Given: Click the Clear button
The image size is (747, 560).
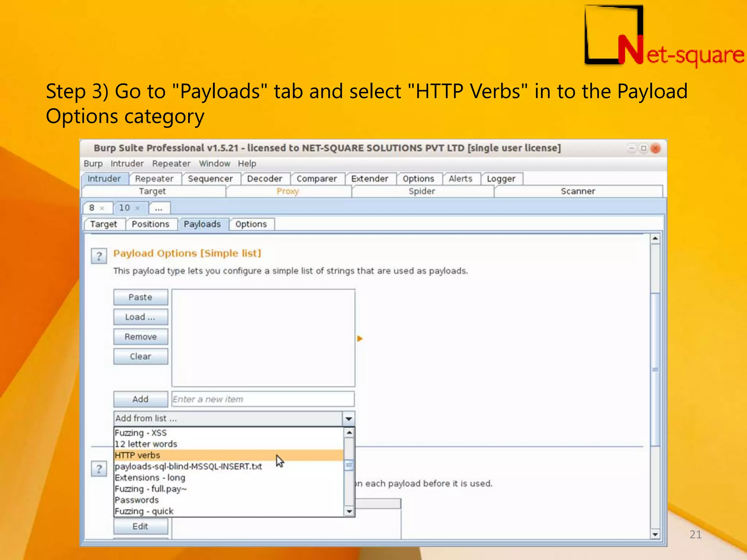Looking at the screenshot, I should pyautogui.click(x=140, y=356).
